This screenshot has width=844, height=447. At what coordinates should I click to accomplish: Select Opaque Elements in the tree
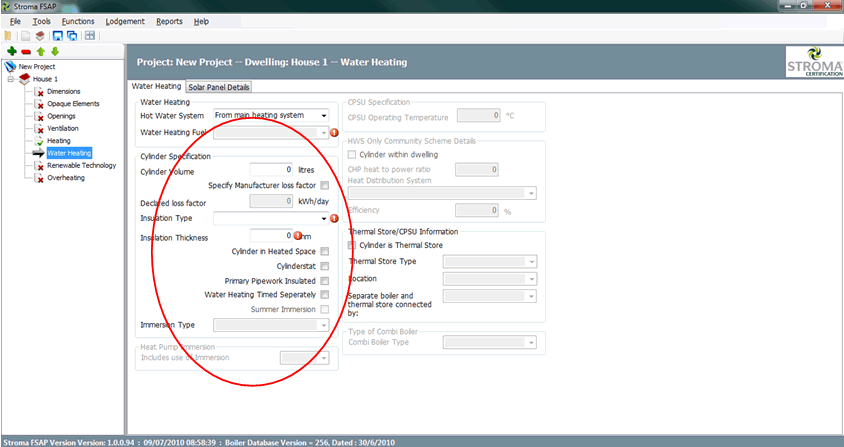coord(73,104)
